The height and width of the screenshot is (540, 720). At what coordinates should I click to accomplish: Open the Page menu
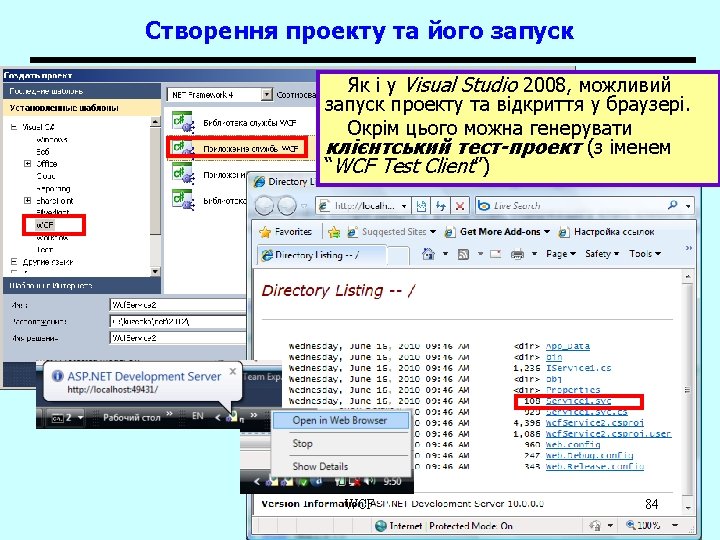pyautogui.click(x=560, y=253)
